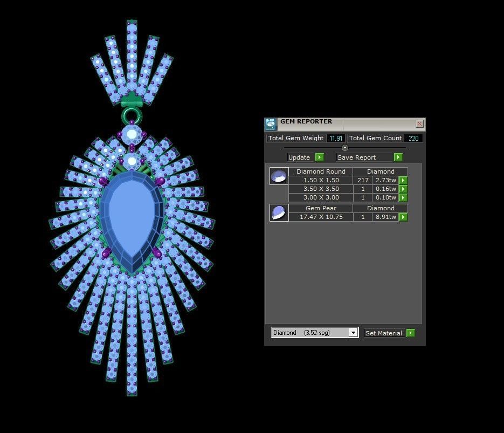Click the green arrow next to Update
This screenshot has width=504, height=433.
tap(320, 157)
